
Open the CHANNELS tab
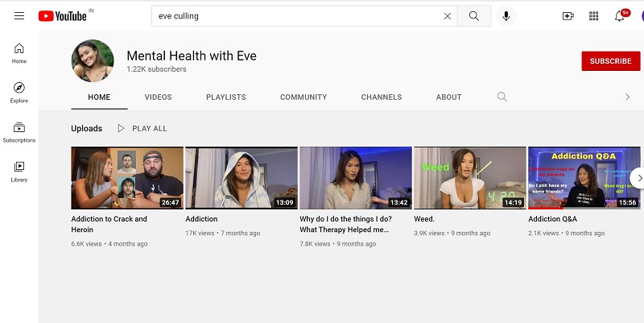click(382, 97)
